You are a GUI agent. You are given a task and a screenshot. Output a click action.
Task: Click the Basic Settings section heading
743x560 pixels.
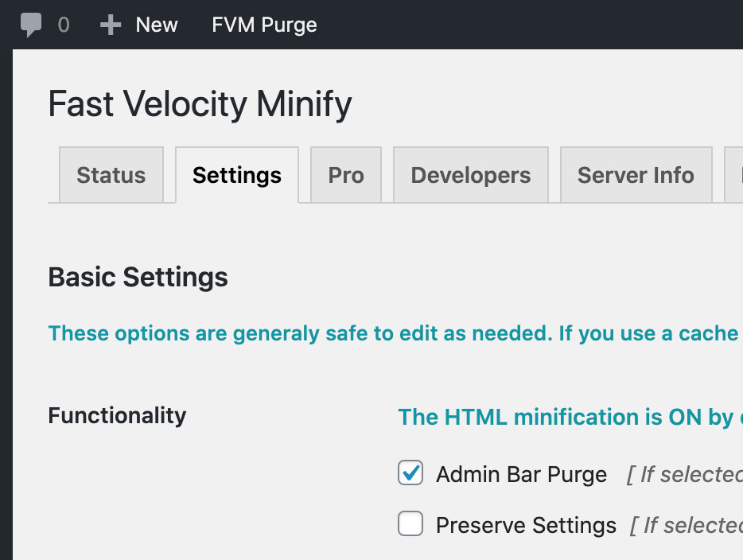pos(138,277)
